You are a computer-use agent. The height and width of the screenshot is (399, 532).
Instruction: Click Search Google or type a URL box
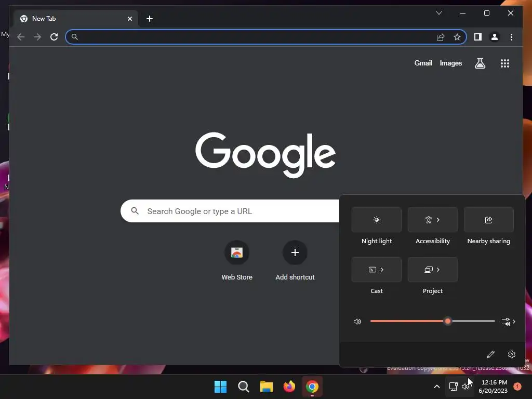230,211
